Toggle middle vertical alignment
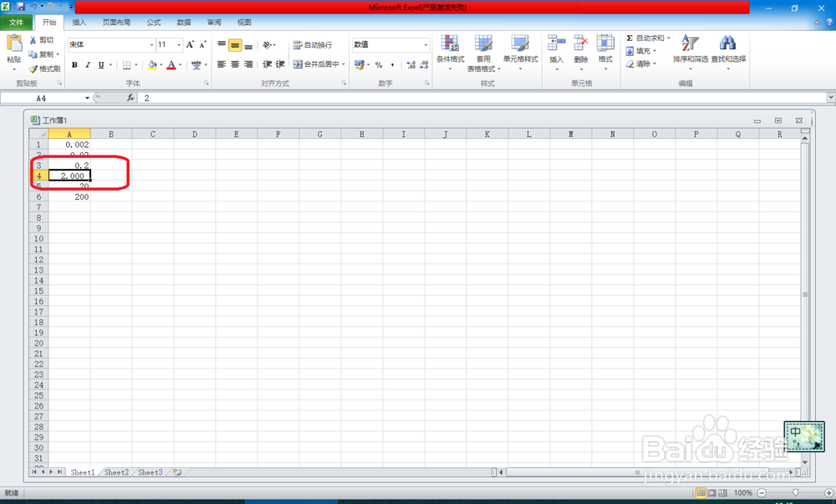This screenshot has width=836, height=504. coord(235,45)
